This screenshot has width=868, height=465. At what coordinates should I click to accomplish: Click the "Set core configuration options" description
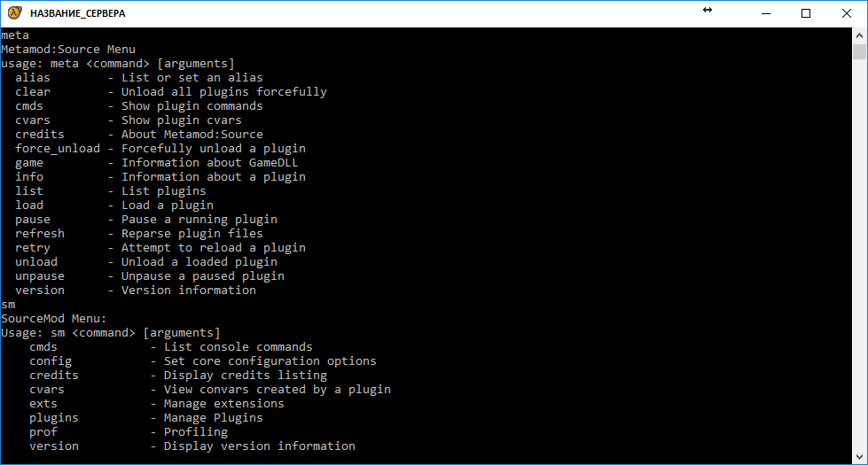[x=270, y=361]
